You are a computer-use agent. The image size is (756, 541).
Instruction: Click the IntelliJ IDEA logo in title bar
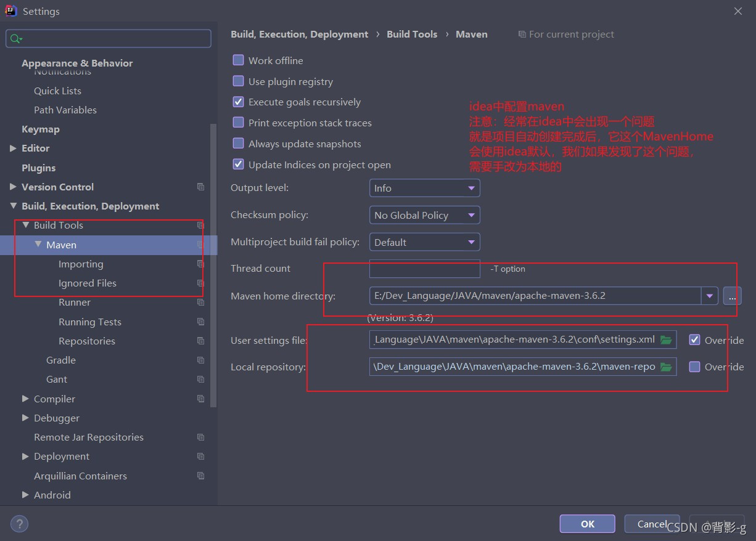coord(12,11)
